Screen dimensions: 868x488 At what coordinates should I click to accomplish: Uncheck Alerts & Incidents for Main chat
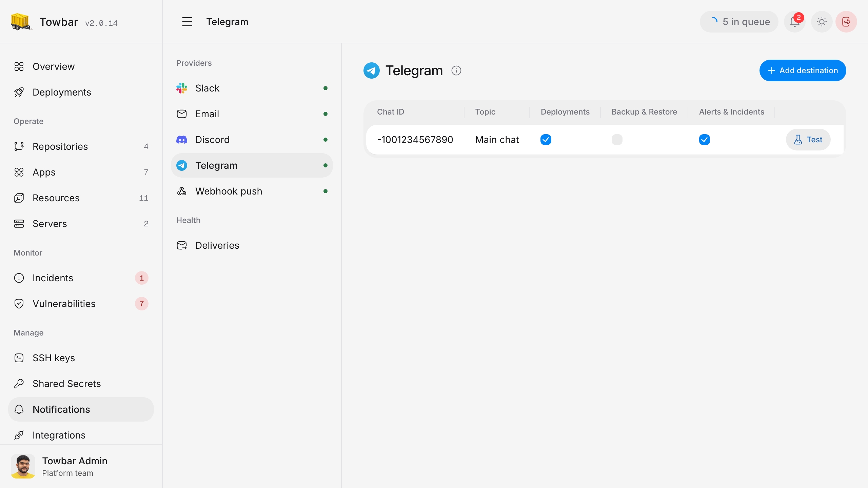[x=705, y=140]
